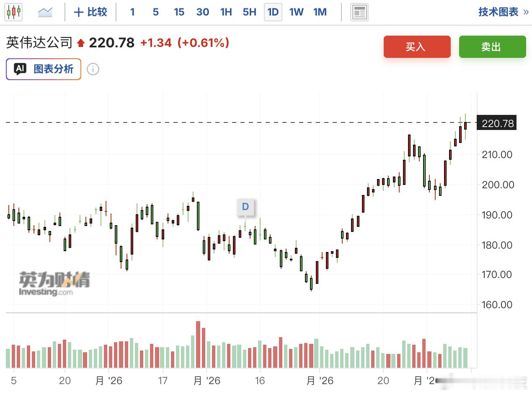Click the 200.00 price axis label

tap(497, 185)
